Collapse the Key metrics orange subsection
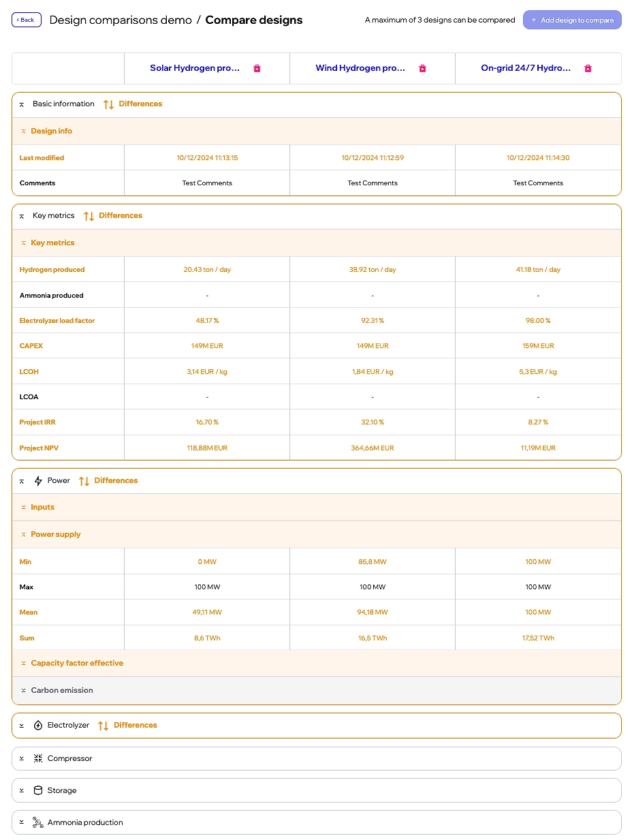Screen dimensions: 632x840 [24, 243]
